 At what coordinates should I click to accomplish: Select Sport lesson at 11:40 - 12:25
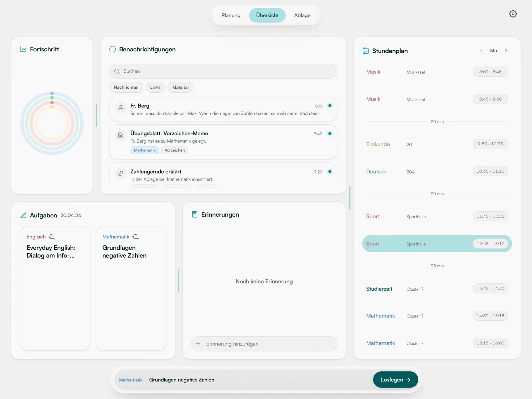click(x=437, y=216)
